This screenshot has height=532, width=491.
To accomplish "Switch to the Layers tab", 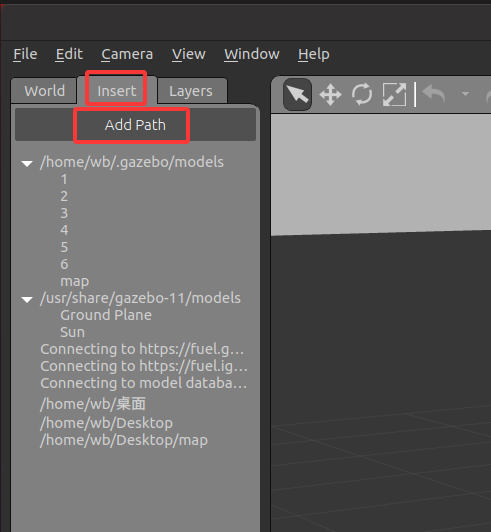I will pos(191,91).
